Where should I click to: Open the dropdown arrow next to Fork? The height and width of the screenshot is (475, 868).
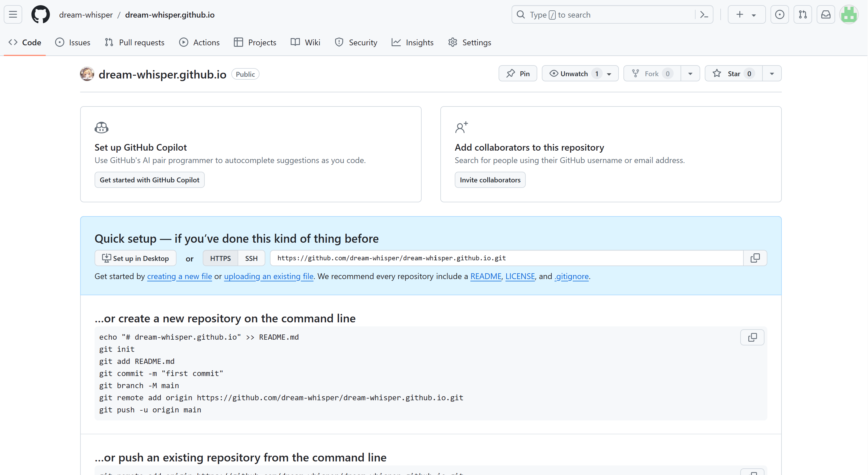click(x=690, y=74)
